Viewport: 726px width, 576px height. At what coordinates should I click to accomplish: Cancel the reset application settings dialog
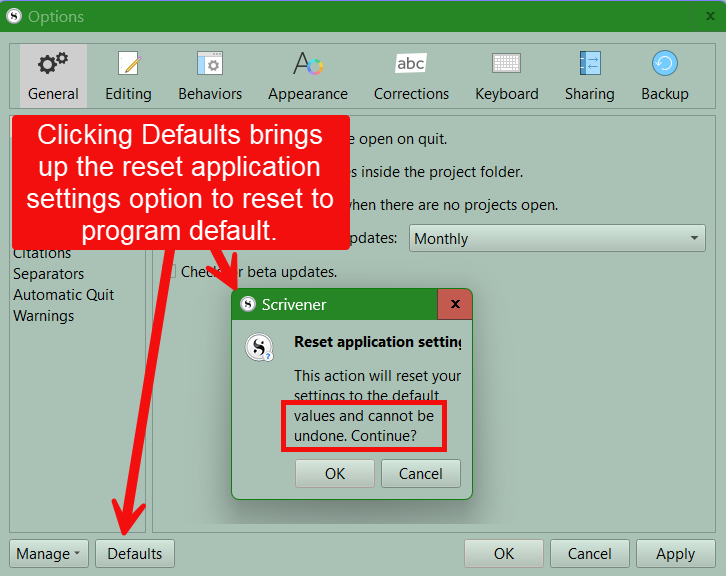point(420,474)
